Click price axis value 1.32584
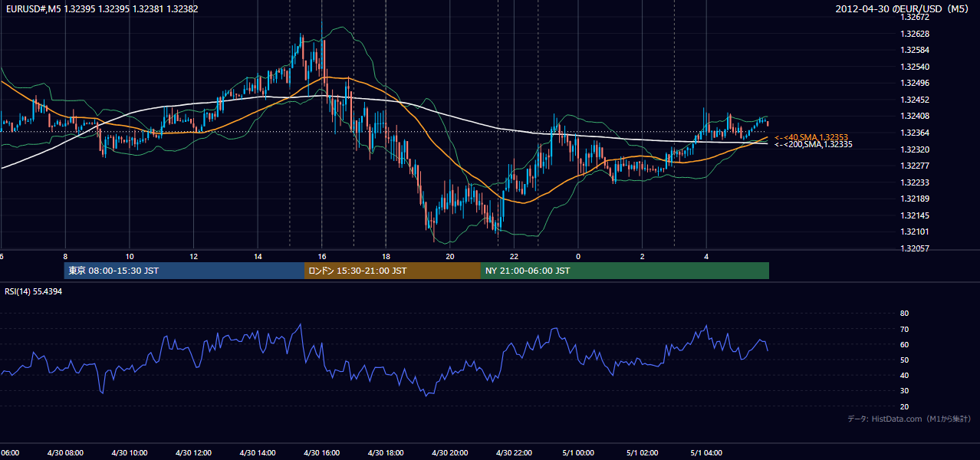Screen dimensions: 980x460 914,50
